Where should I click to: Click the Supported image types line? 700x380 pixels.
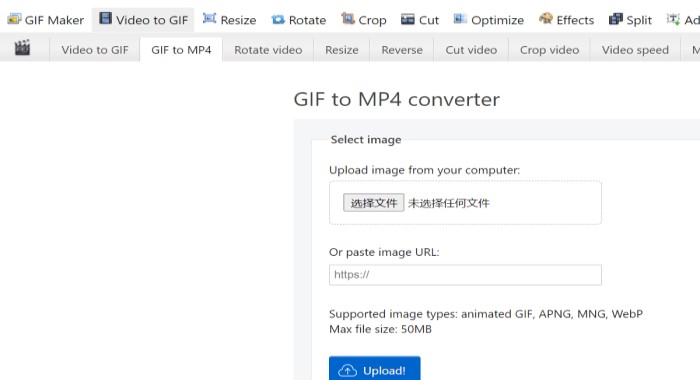[486, 314]
